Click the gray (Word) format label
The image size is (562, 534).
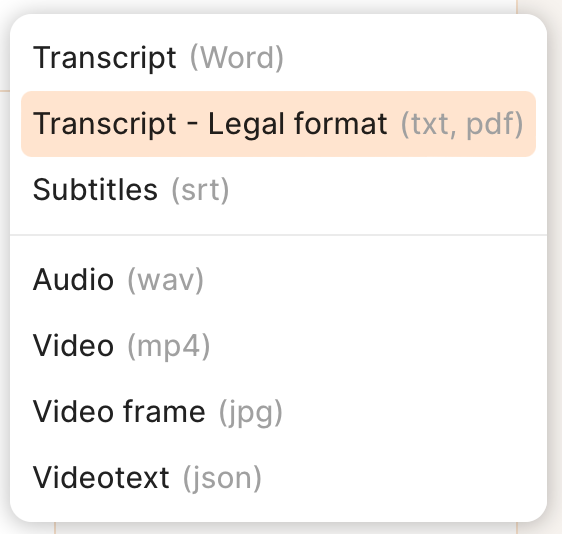237,58
